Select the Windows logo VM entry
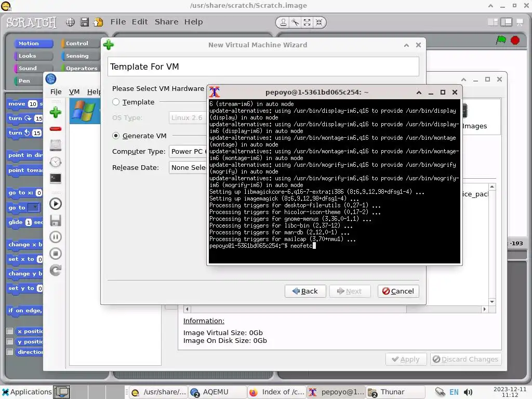 [x=85, y=111]
